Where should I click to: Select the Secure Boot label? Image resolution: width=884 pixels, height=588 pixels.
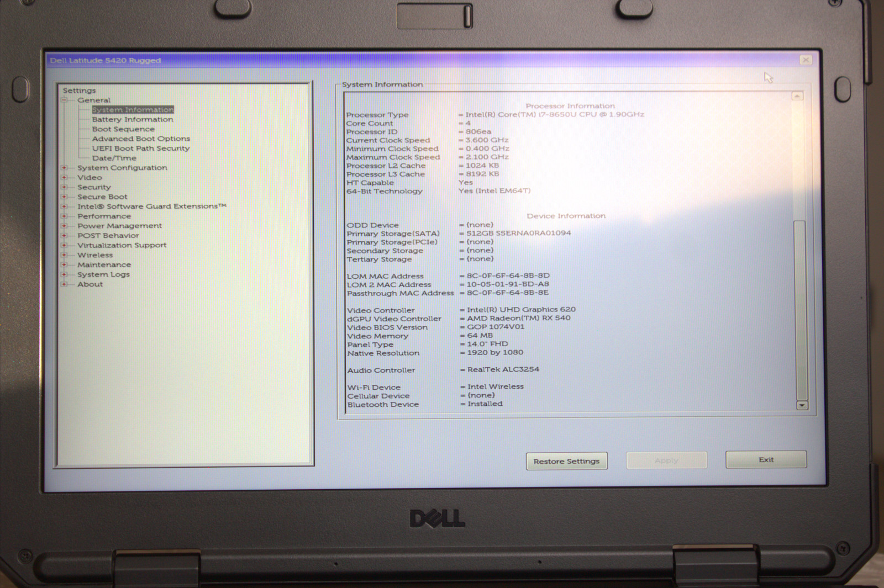coord(102,197)
